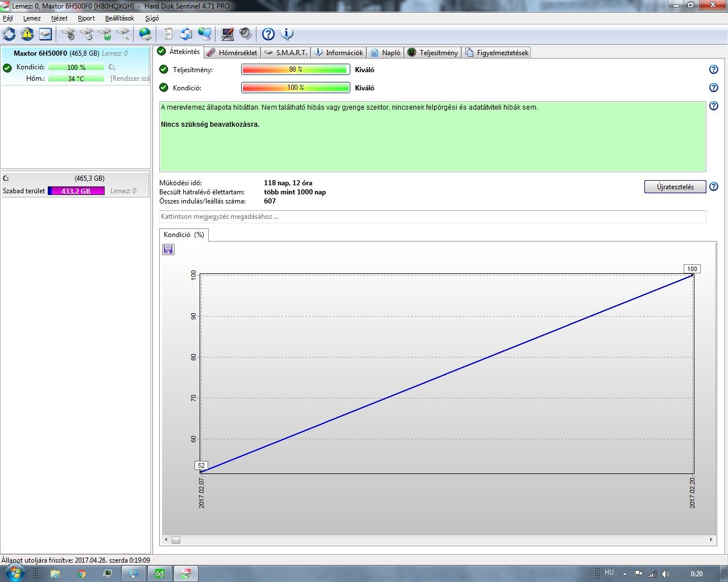This screenshot has width=728, height=582.
Task: Click the sidebar Hőm. 34 °C bar
Action: 76,78
